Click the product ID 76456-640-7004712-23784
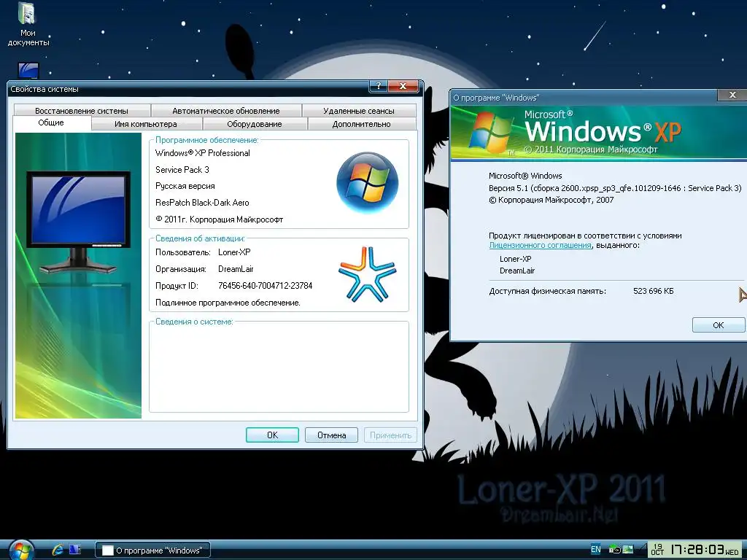This screenshot has width=747, height=560. coord(266,286)
